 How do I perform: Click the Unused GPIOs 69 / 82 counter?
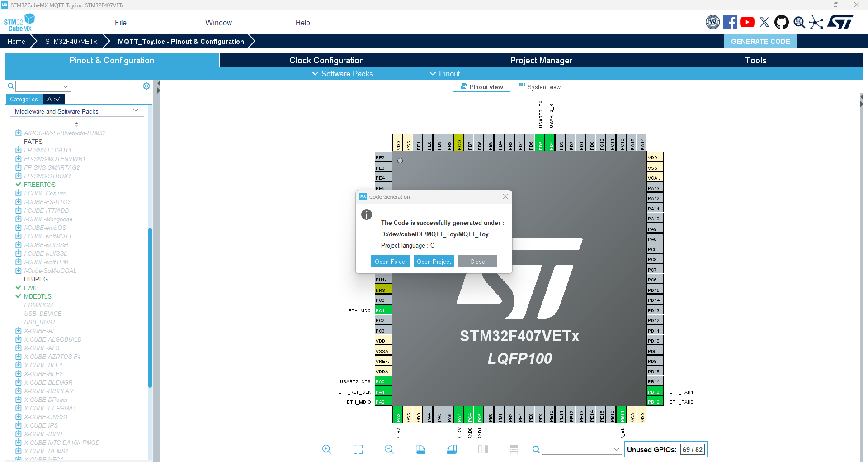pyautogui.click(x=665, y=449)
